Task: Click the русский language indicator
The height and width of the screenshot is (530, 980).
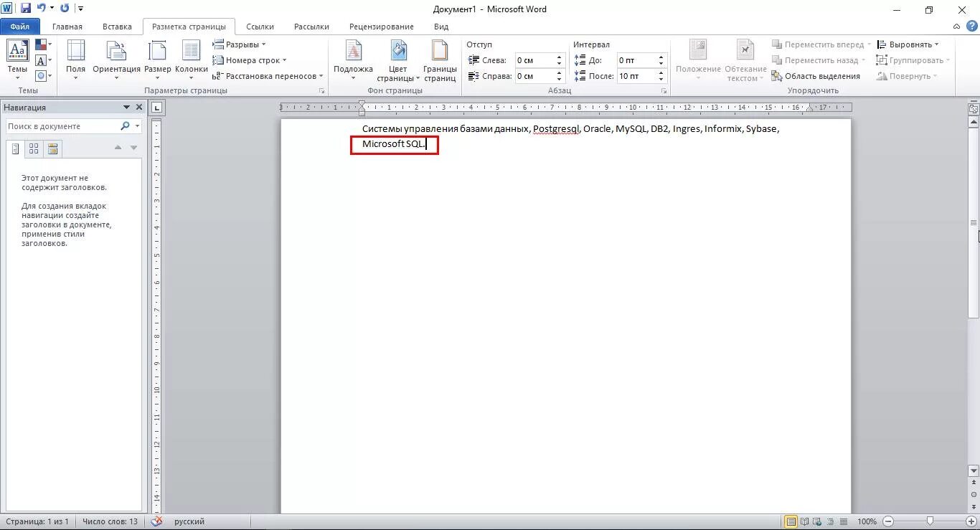Action: click(189, 521)
